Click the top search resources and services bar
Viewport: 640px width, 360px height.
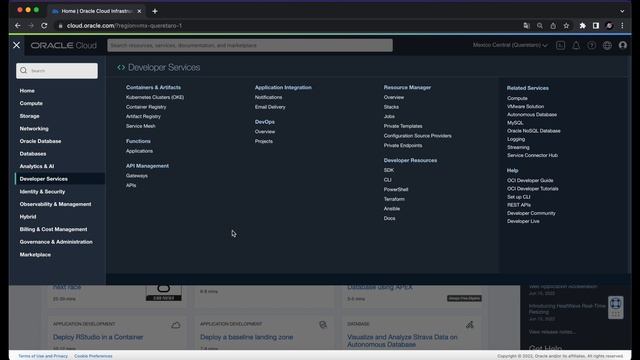click(x=250, y=45)
